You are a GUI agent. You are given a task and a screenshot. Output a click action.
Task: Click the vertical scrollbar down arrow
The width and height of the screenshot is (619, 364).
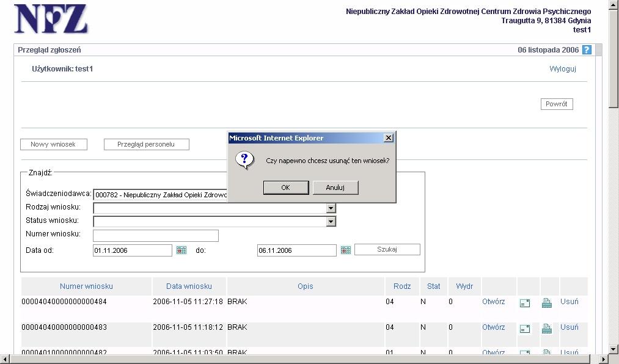pyautogui.click(x=613, y=349)
